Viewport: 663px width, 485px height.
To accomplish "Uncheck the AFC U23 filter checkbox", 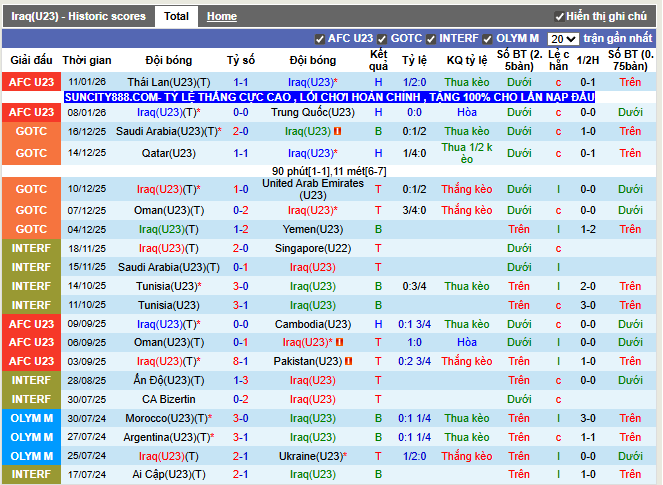I will tap(320, 39).
